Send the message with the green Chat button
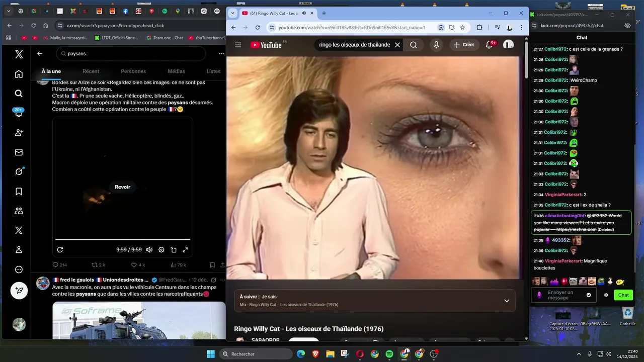The height and width of the screenshot is (362, 644). click(x=623, y=295)
